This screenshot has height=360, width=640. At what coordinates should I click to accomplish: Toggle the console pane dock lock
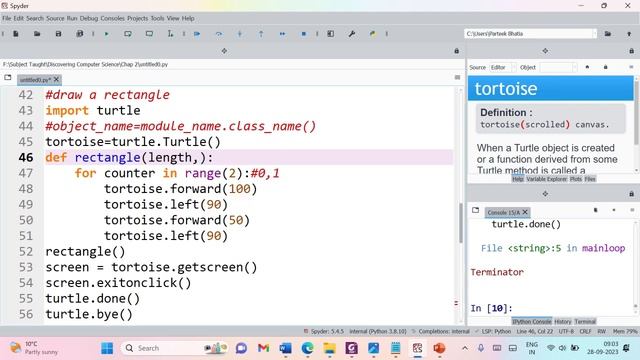(x=631, y=194)
